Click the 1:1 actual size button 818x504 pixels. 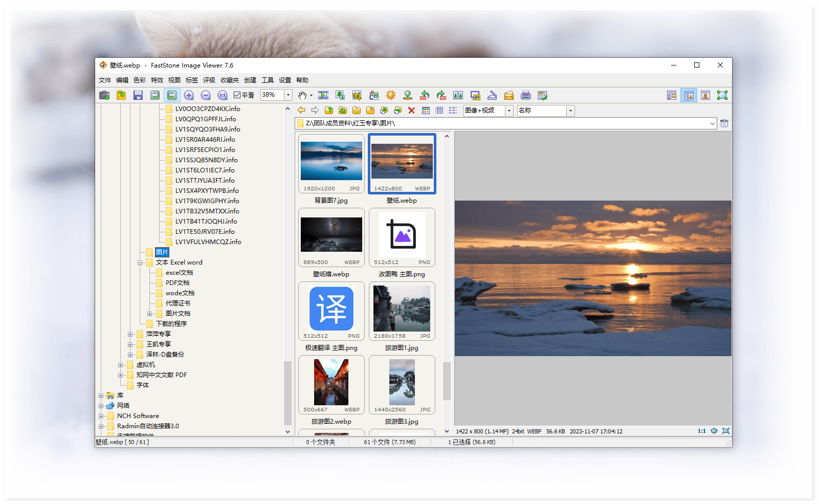pyautogui.click(x=701, y=431)
